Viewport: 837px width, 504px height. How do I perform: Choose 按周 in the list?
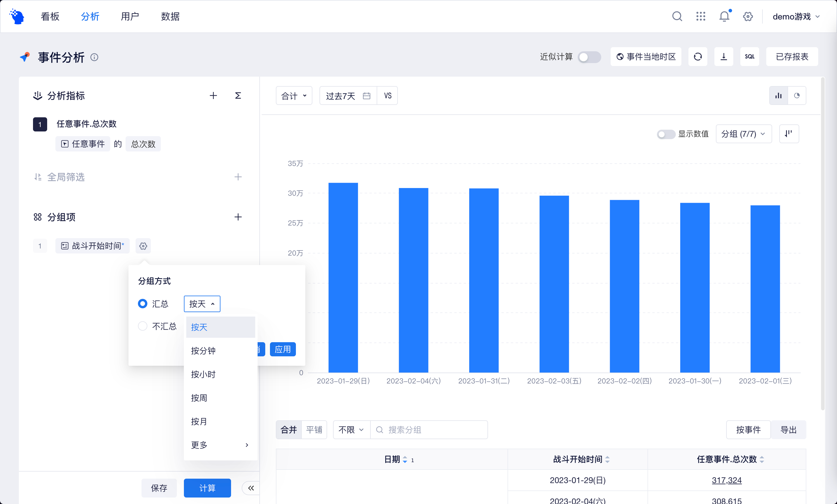click(220, 398)
